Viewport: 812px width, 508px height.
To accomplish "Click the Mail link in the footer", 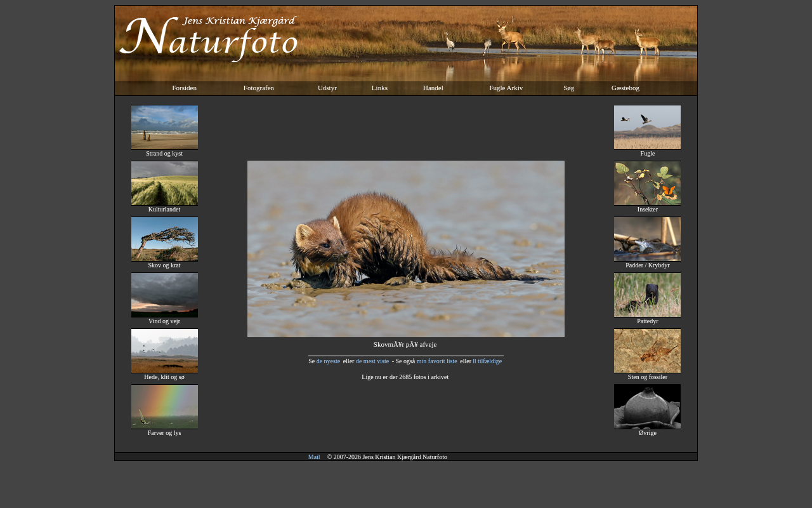I will point(314,457).
